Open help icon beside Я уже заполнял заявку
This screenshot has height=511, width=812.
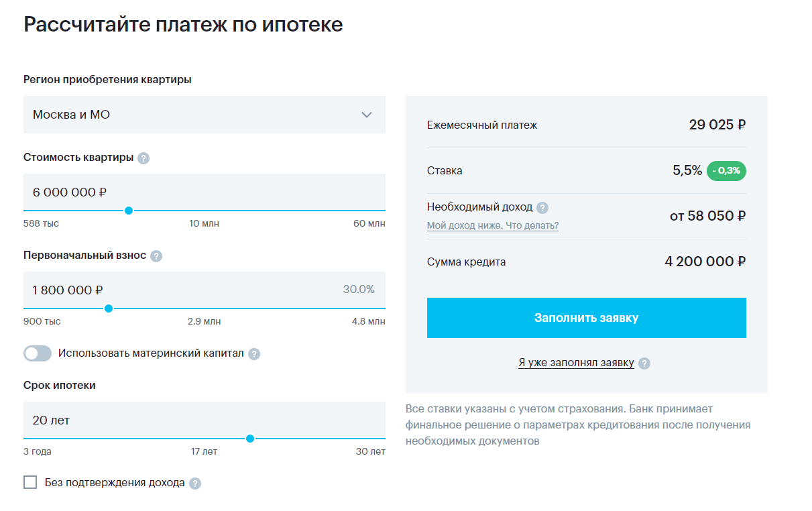point(644,363)
